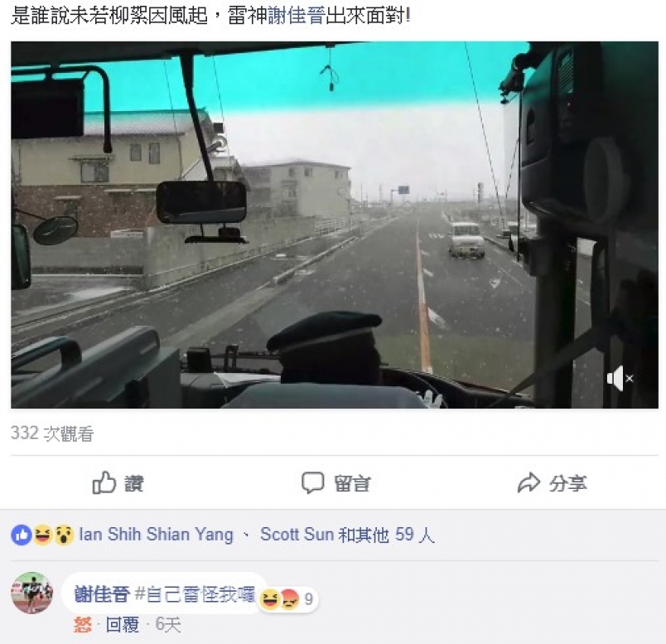The height and width of the screenshot is (644, 666).
Task: Open the 6天 comment timestamp
Action: pyautogui.click(x=168, y=624)
